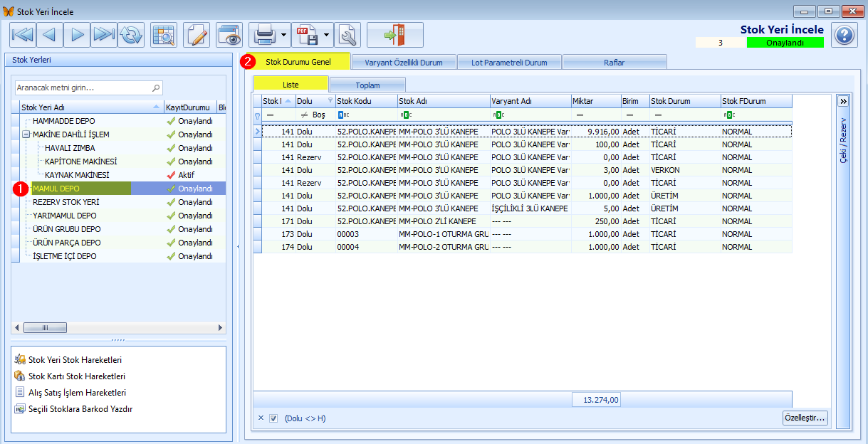Collapse the MAKİNE DAHİLİ İŞLEM tree node

click(26, 134)
